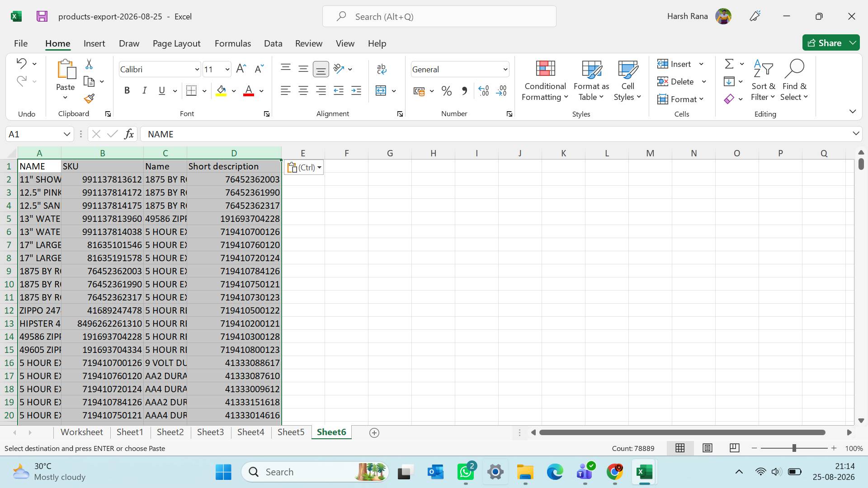Click the Search (Alt+Q) box
The width and height of the screenshot is (868, 488).
439,17
